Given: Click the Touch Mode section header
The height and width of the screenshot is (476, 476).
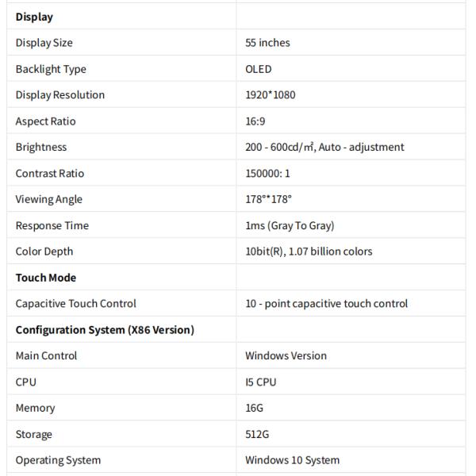Looking at the screenshot, I should [46, 278].
